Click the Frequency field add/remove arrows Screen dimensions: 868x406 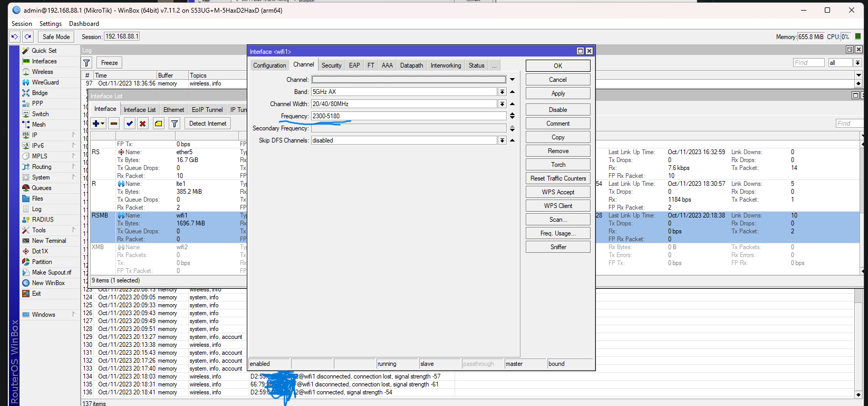pos(512,116)
